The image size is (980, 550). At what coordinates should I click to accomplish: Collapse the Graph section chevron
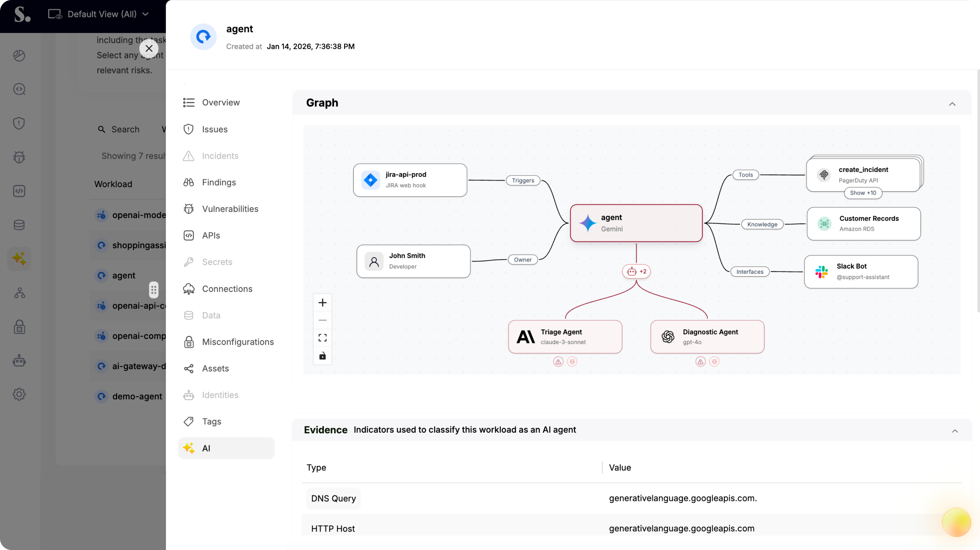pyautogui.click(x=952, y=104)
